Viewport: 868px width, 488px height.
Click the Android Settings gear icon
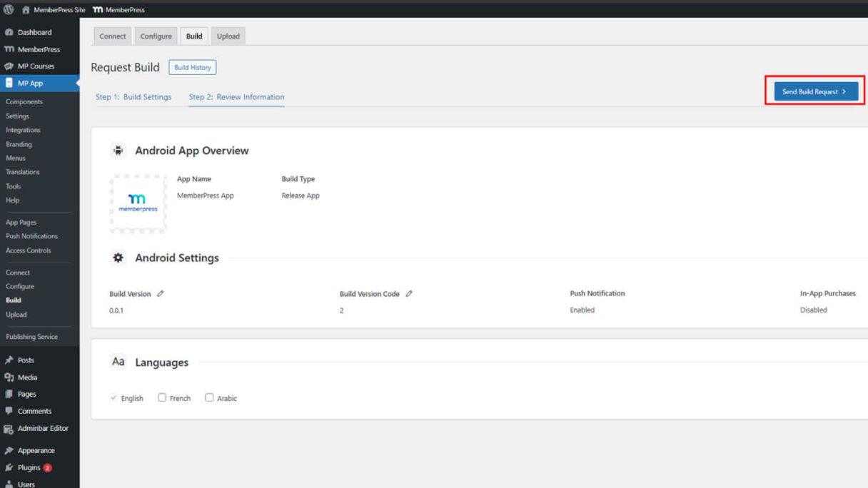[118, 258]
